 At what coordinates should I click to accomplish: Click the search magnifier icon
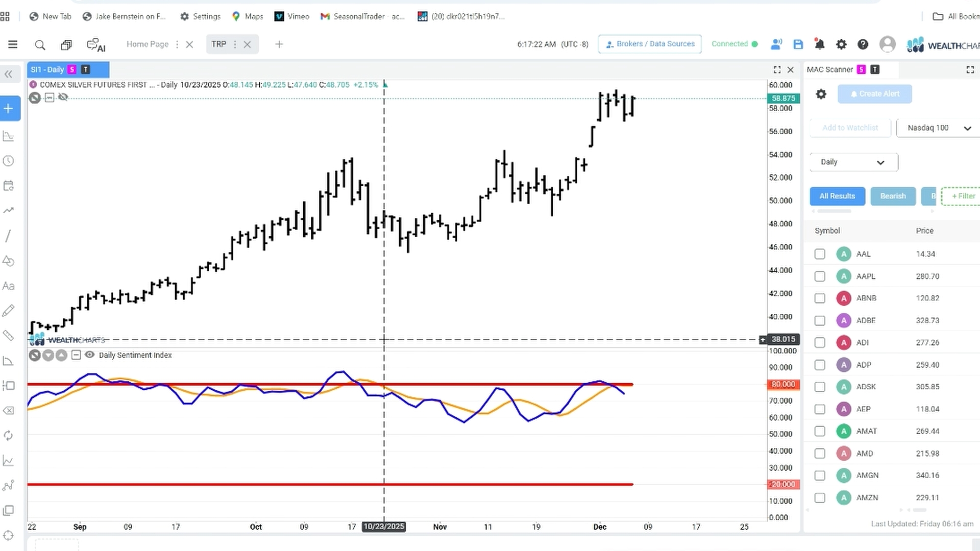pos(40,45)
